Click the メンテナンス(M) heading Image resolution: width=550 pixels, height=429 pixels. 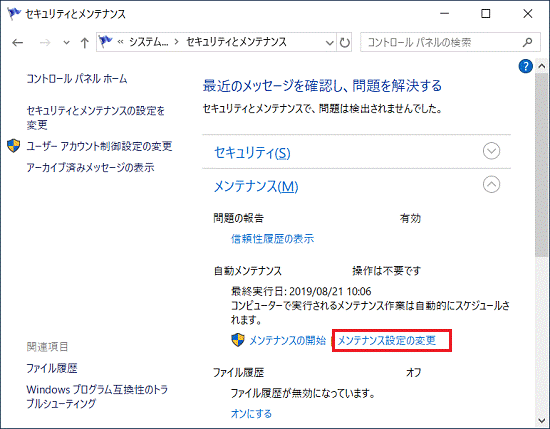tap(256, 186)
